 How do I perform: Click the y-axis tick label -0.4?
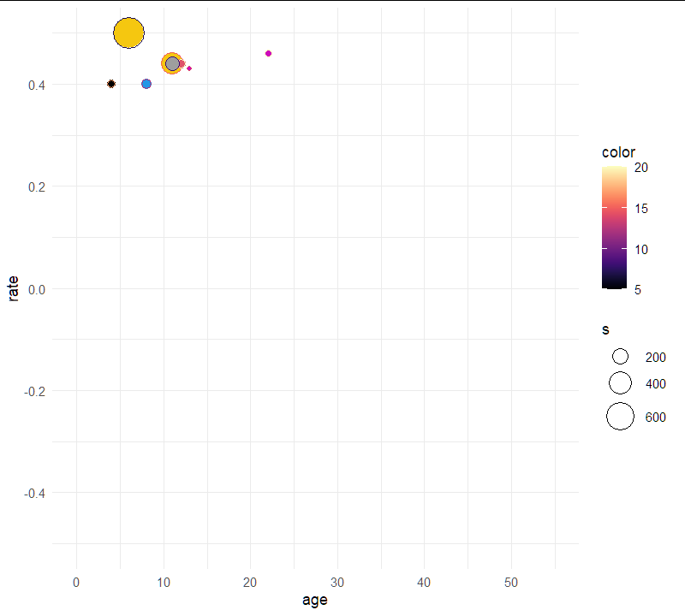pos(34,494)
